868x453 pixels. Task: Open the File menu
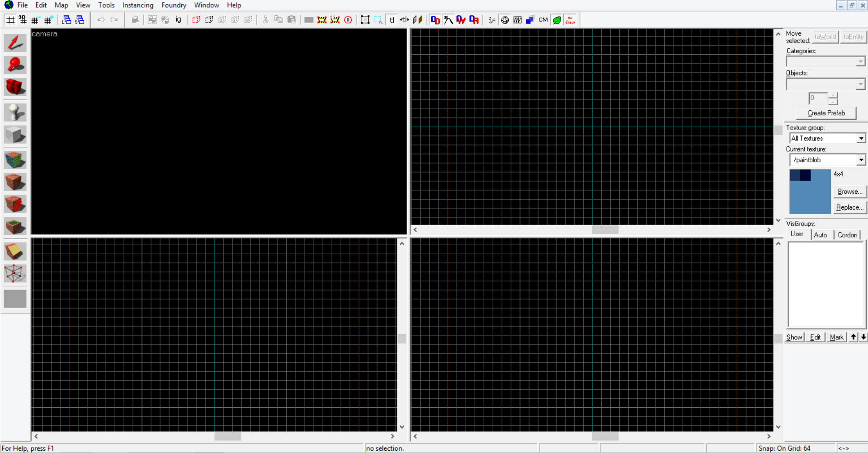[23, 5]
